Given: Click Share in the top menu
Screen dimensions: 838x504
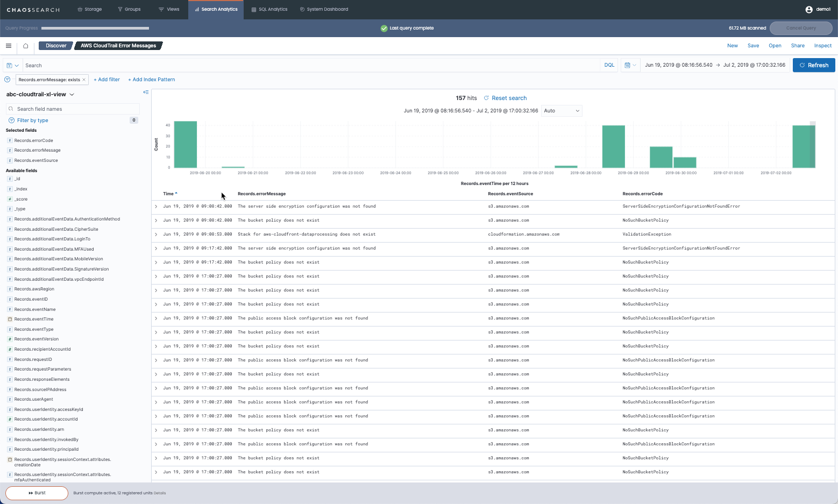Looking at the screenshot, I should [798, 46].
